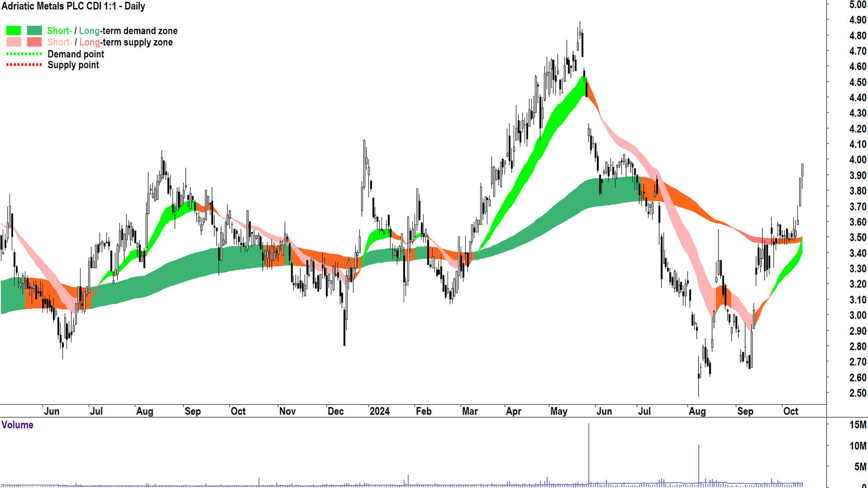This screenshot has height=488, width=868.
Task: Click the 5M volume axis label
Action: tap(860, 467)
